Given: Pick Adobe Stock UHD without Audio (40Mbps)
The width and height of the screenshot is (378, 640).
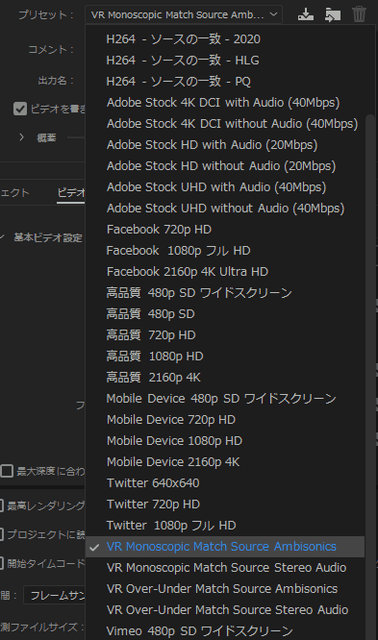Looking at the screenshot, I should point(225,208).
